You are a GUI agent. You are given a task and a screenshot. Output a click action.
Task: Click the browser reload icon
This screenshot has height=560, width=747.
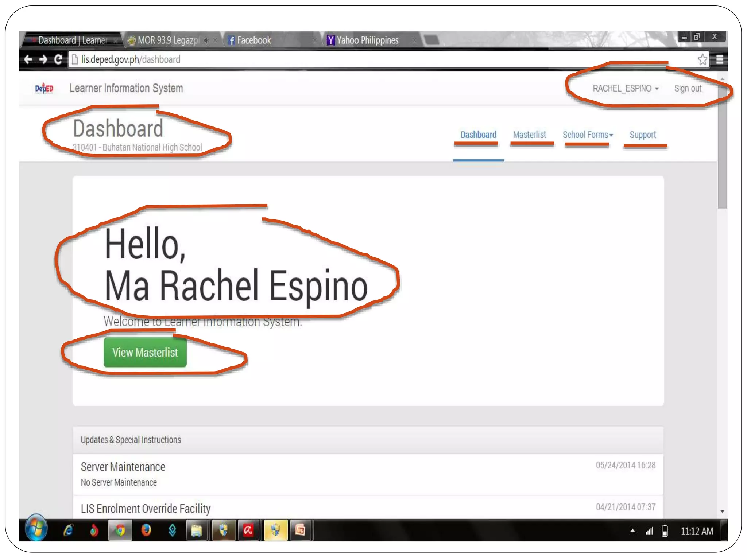tap(58, 59)
